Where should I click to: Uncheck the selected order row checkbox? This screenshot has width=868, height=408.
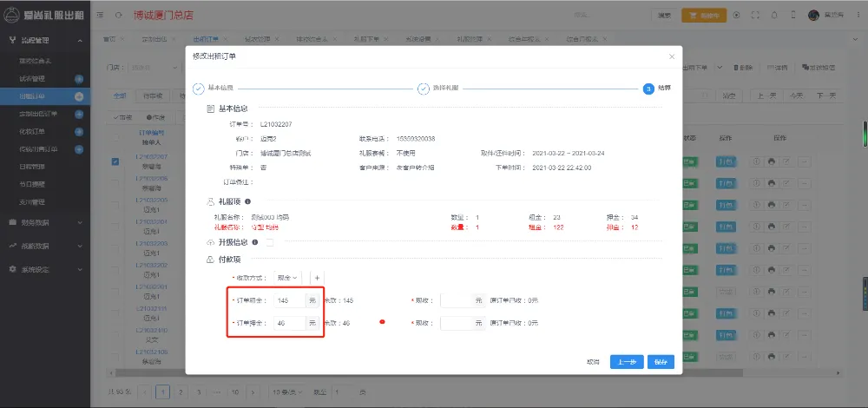[115, 161]
